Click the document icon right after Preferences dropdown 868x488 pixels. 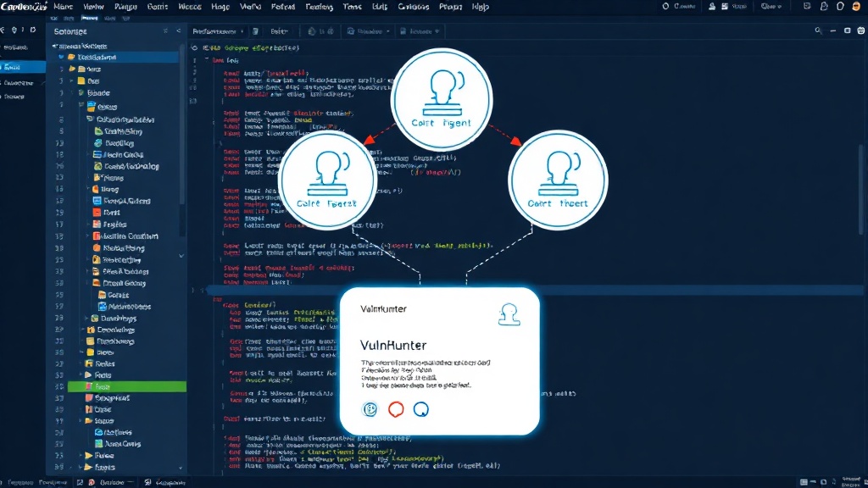pos(255,31)
